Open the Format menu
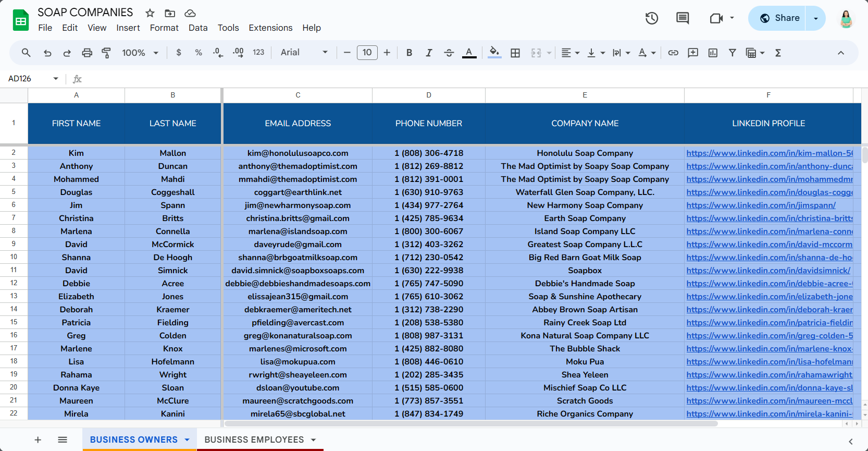The image size is (868, 451). pyautogui.click(x=164, y=28)
